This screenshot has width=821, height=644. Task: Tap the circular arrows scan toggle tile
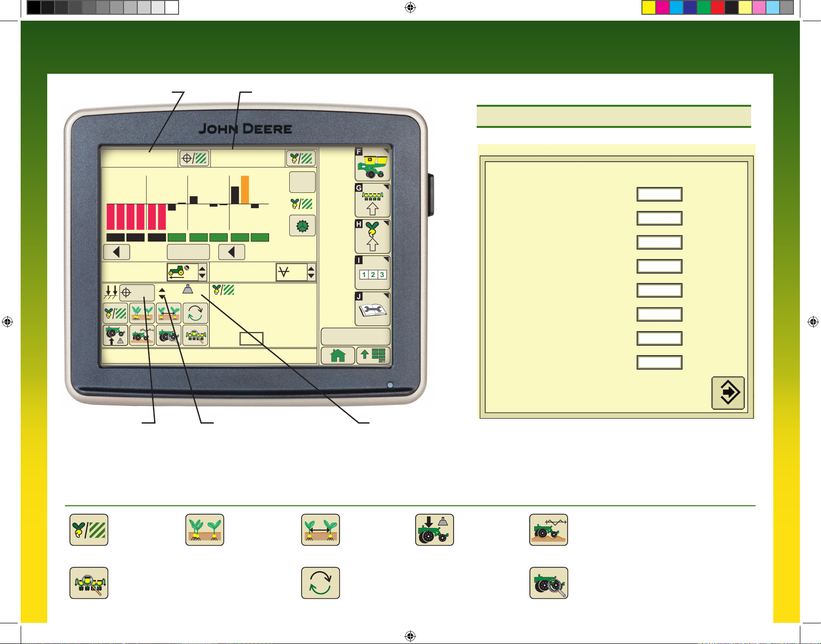[195, 313]
